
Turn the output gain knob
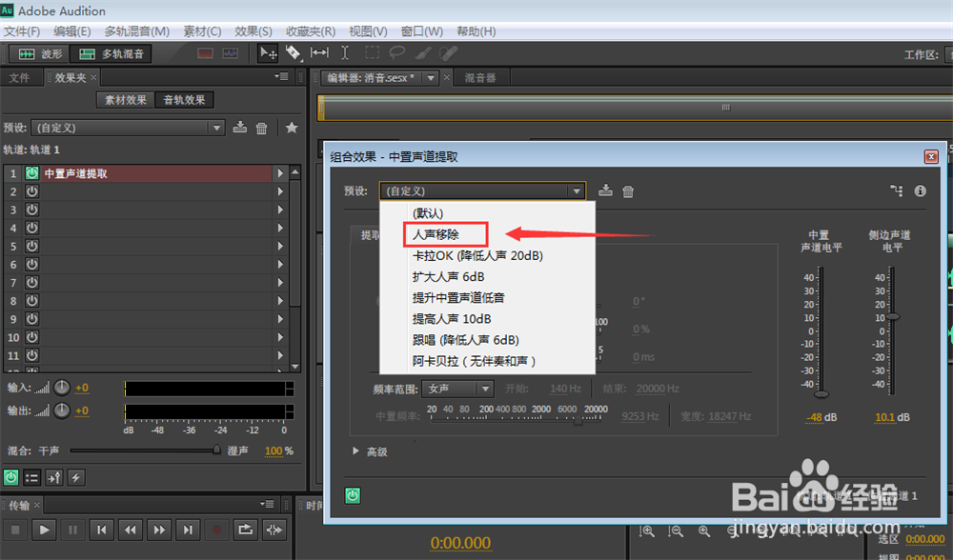[x=62, y=410]
